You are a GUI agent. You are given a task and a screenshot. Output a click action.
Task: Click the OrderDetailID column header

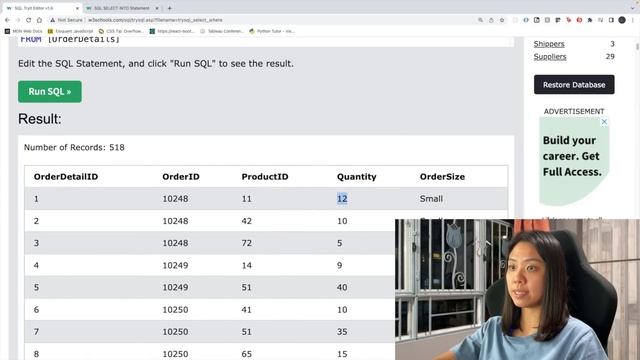66,177
